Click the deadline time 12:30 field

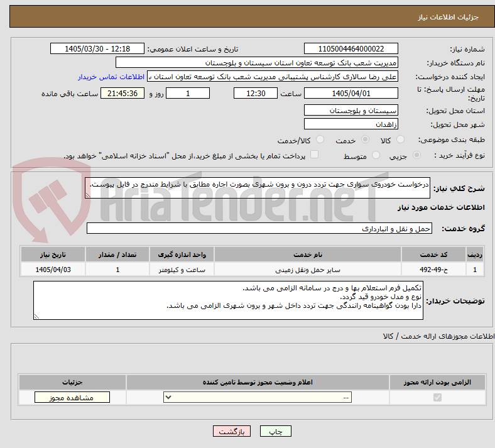pyautogui.click(x=256, y=93)
